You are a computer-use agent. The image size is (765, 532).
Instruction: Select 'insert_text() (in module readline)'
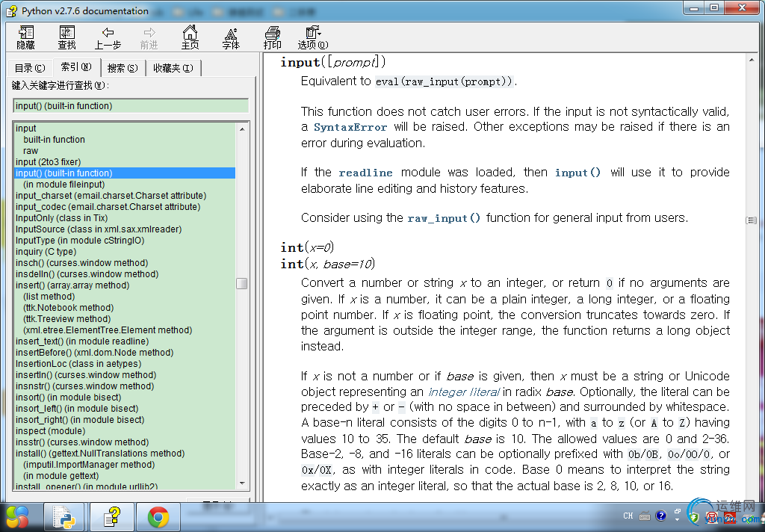pyautogui.click(x=82, y=341)
